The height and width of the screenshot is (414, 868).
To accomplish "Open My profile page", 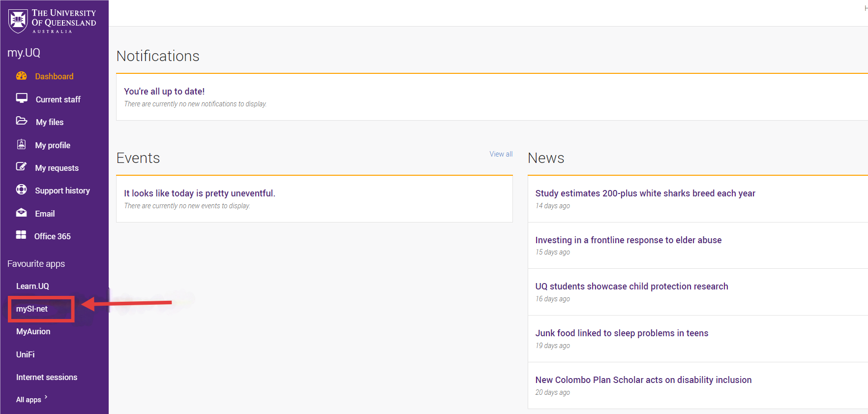I will click(53, 145).
